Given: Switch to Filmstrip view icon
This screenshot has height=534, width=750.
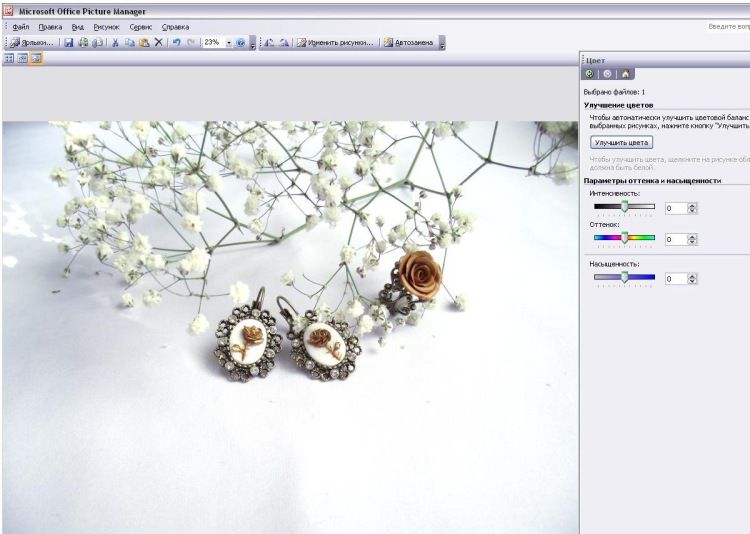Looking at the screenshot, I should [23, 59].
